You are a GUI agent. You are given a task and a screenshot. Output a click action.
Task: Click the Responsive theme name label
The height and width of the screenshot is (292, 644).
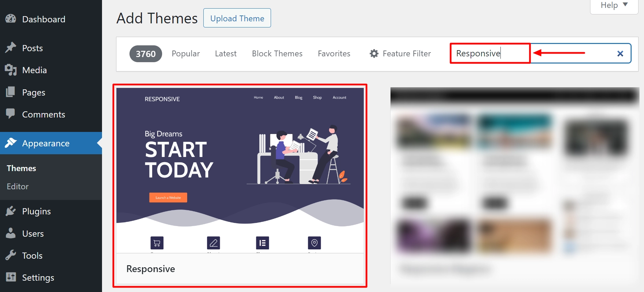151,269
